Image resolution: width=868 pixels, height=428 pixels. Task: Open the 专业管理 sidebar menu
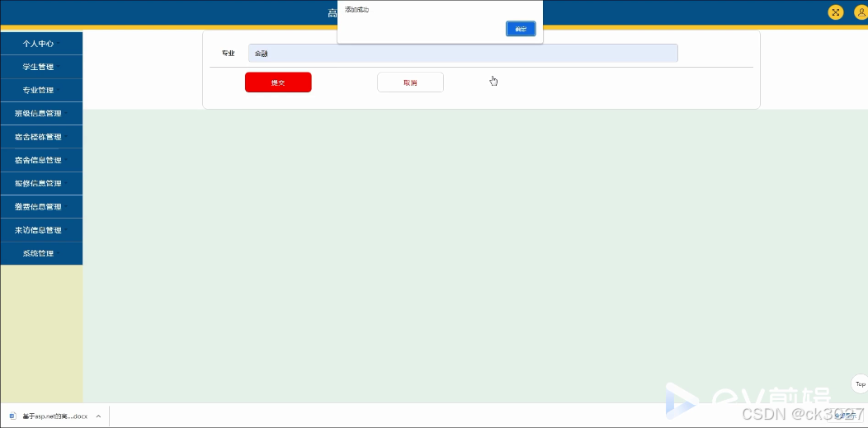(41, 90)
